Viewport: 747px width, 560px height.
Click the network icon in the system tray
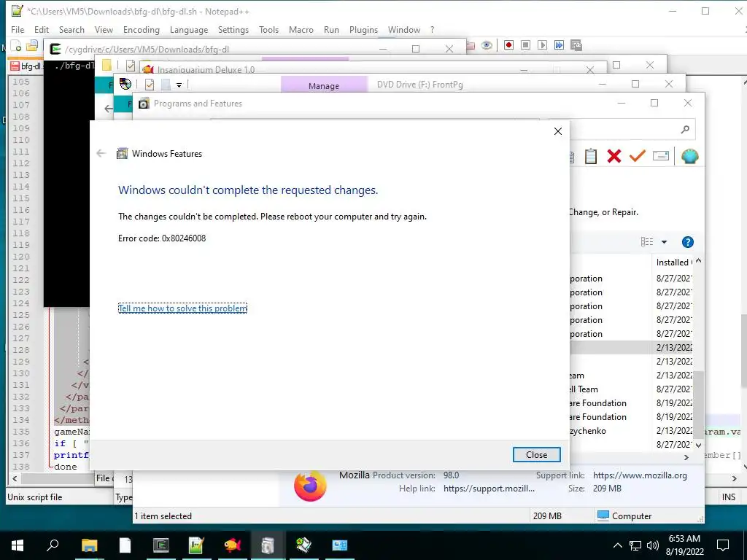point(635,545)
